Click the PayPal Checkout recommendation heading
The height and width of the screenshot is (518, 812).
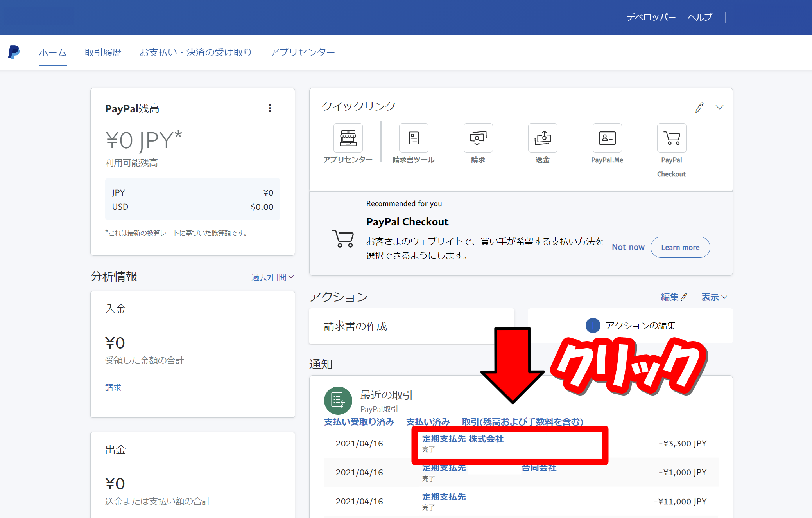pyautogui.click(x=407, y=222)
